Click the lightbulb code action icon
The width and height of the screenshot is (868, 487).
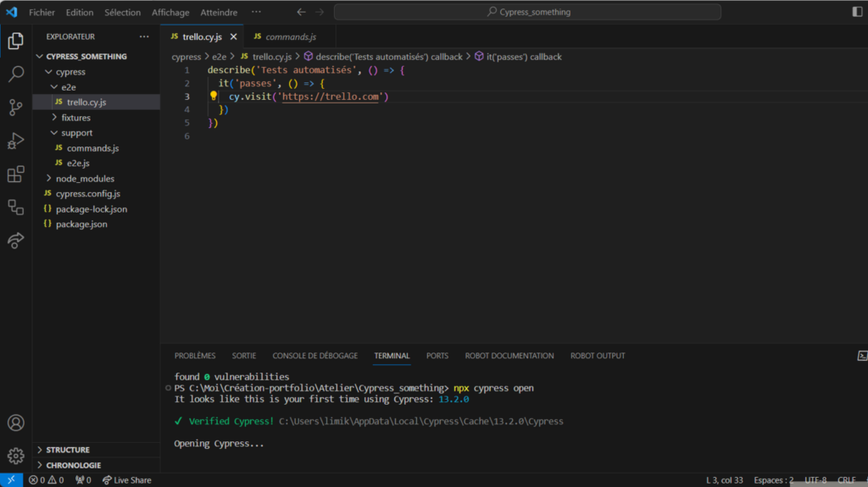point(214,97)
